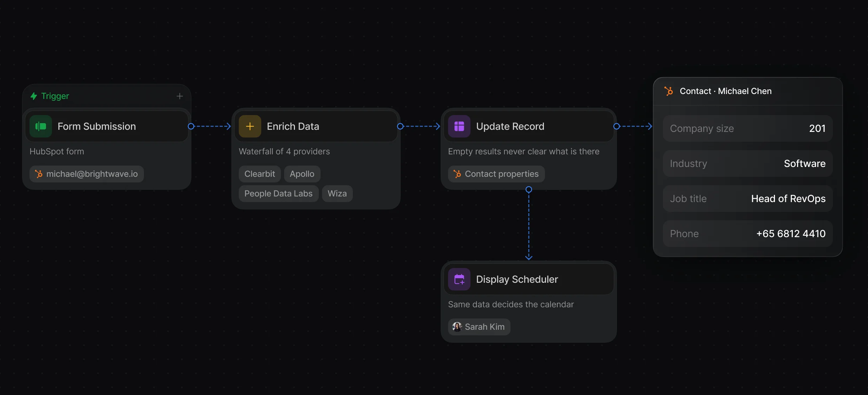Open the michael@brightwave.io email chip
This screenshot has width=868, height=395.
click(87, 174)
